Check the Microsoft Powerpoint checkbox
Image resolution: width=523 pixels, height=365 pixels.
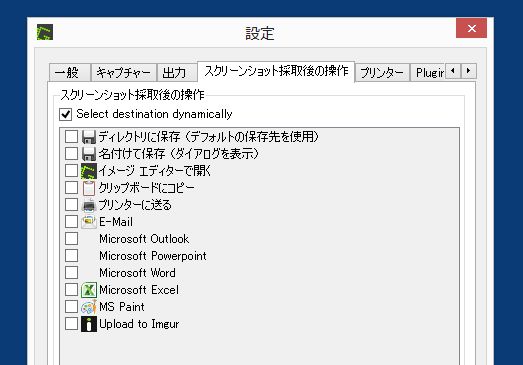click(71, 256)
